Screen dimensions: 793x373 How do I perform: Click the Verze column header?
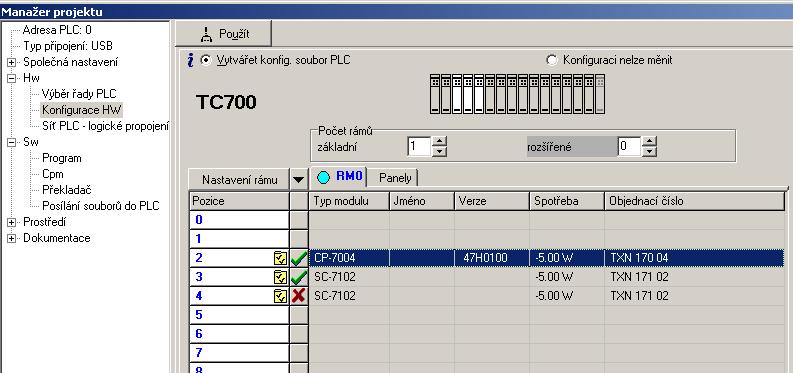pyautogui.click(x=492, y=201)
